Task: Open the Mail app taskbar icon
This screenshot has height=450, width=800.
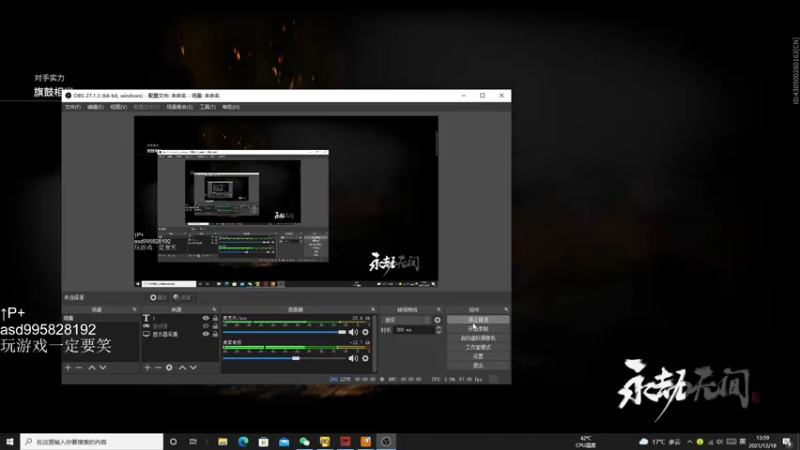Action: (x=284, y=441)
